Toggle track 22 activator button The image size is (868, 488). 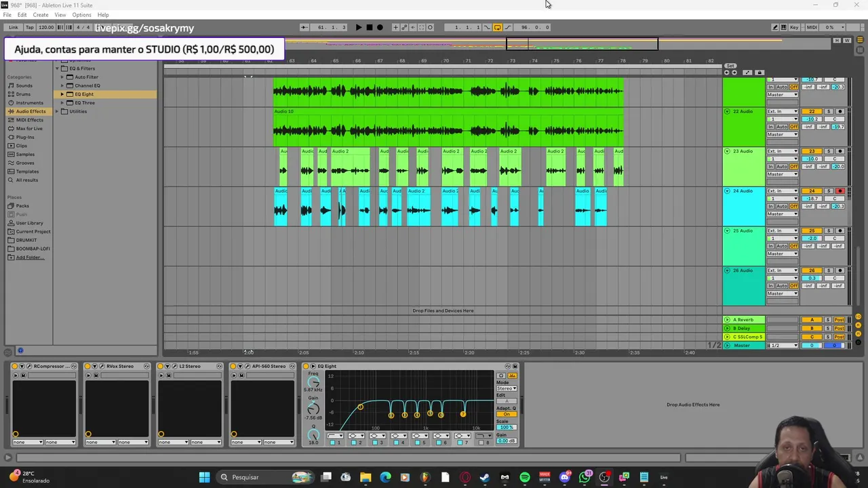point(812,111)
